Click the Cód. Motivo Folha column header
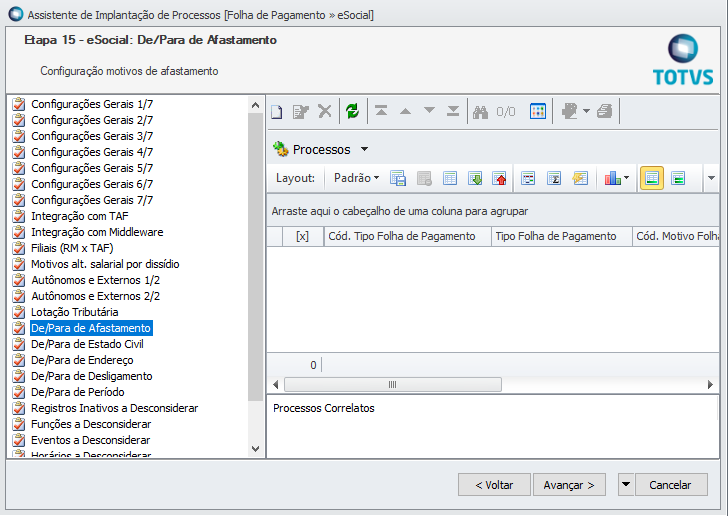Screen dimensions: 728x516 (676, 236)
